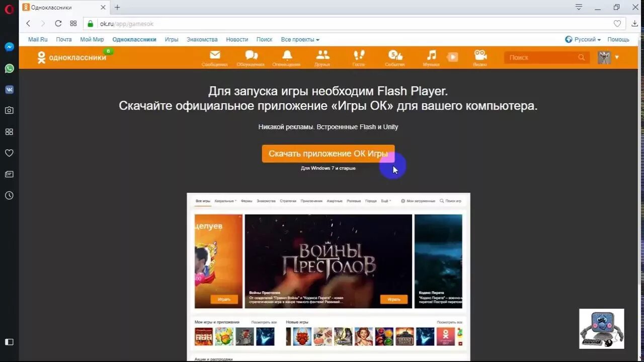Open Видео video icon

pyautogui.click(x=480, y=58)
